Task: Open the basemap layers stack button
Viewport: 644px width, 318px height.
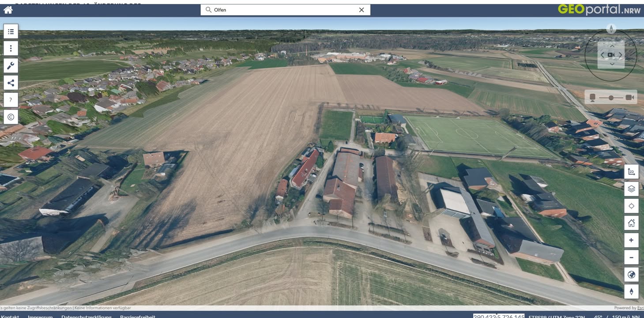Action: (x=631, y=189)
